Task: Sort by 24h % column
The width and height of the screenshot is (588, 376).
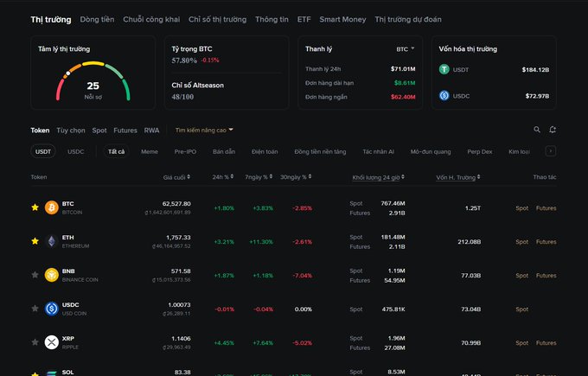Action: click(223, 176)
